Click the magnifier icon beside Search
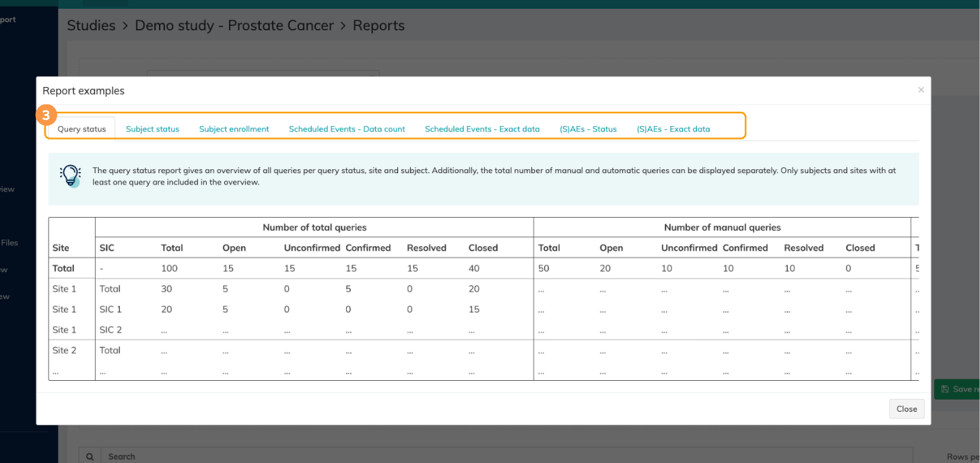Screen dimensions: 980x463 [x=90, y=456]
